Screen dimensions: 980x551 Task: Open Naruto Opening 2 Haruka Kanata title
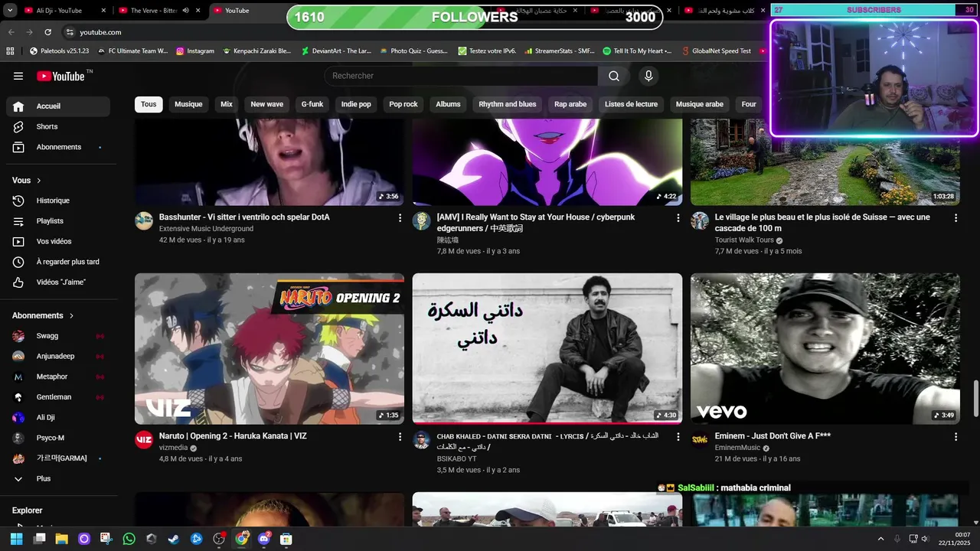[x=233, y=436]
